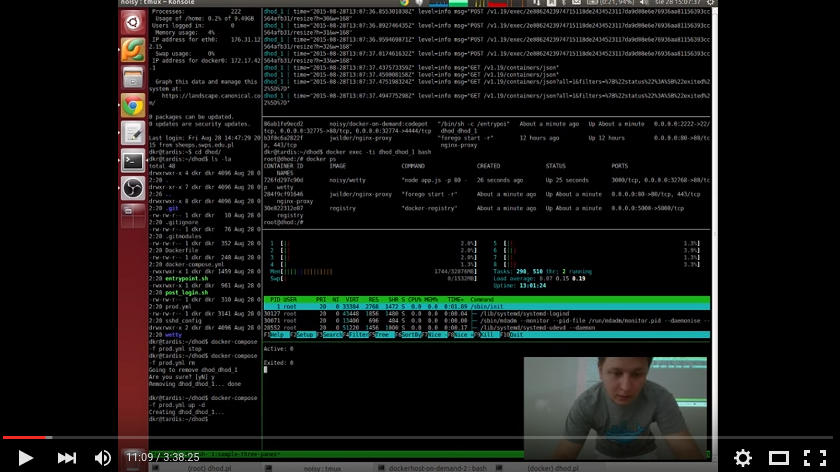The height and width of the screenshot is (472, 840).
Task: Click F3 Search in htop bar
Action: tap(329, 335)
